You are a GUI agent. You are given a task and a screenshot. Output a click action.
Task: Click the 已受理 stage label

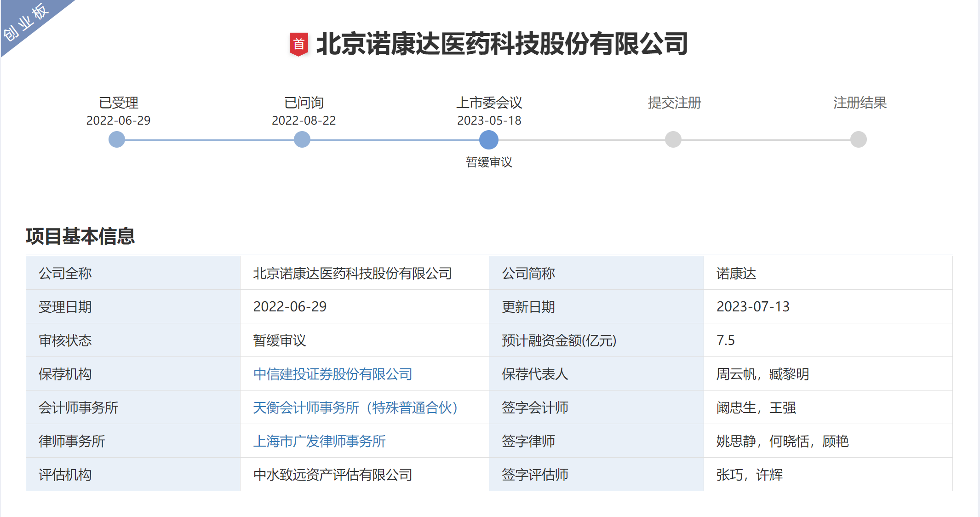pyautogui.click(x=119, y=103)
